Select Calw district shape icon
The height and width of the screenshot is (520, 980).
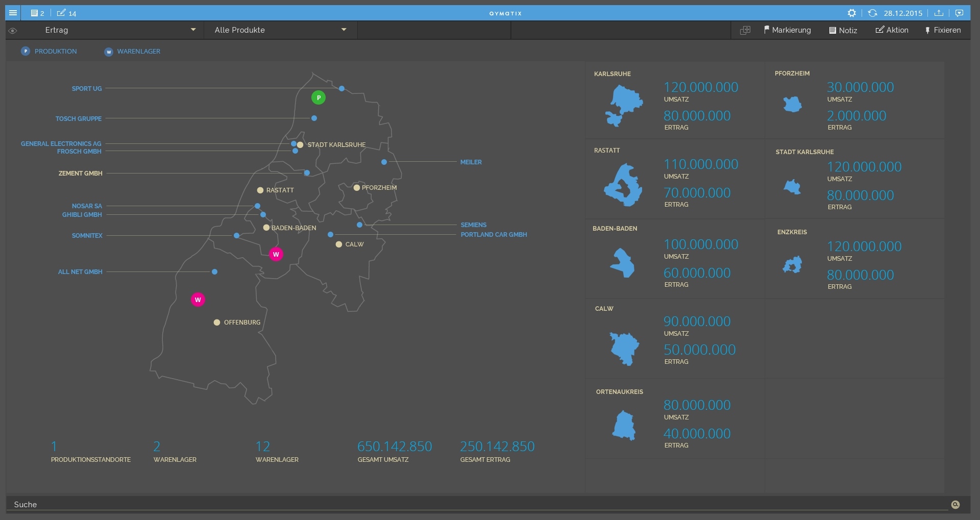click(x=625, y=349)
